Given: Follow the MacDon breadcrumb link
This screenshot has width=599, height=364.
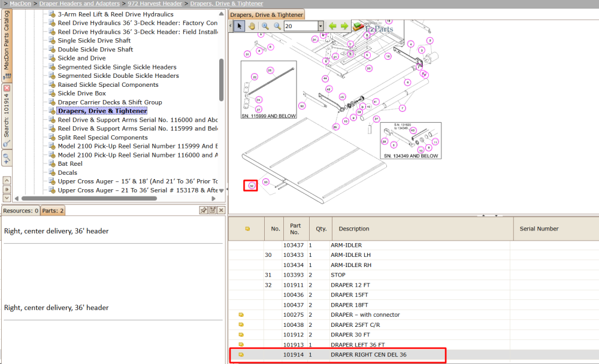Looking at the screenshot, I should tap(20, 4).
